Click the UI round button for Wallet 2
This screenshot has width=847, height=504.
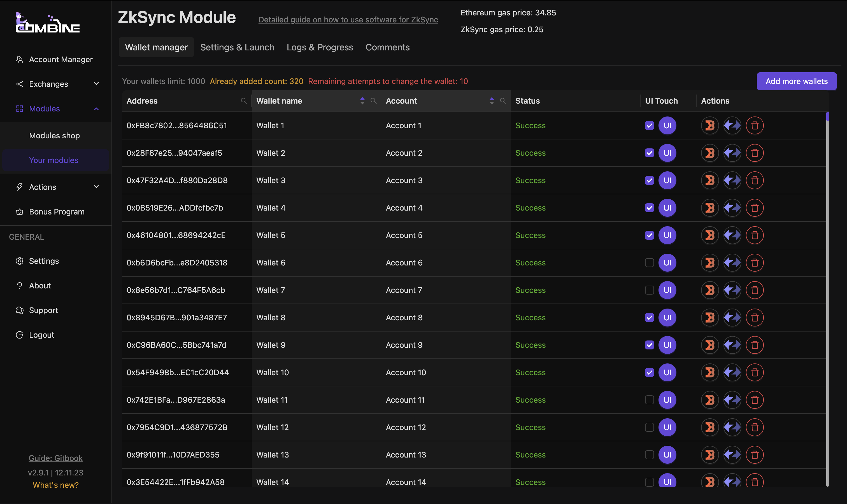pyautogui.click(x=667, y=153)
